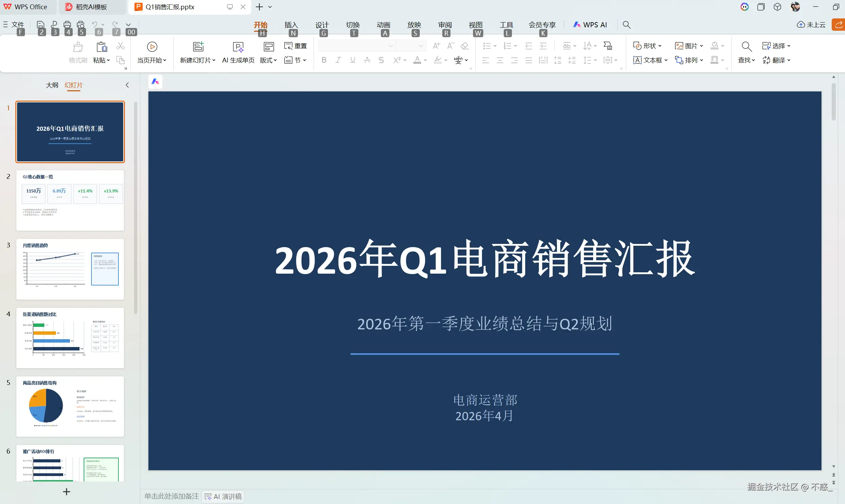Image resolution: width=845 pixels, height=504 pixels.
Task: Click the 未上云 cloud status button
Action: [811, 25]
